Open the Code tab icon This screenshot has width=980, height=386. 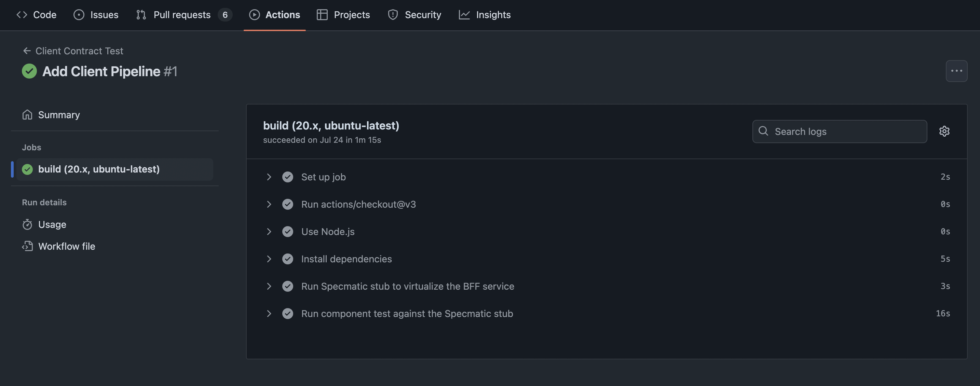point(22,15)
